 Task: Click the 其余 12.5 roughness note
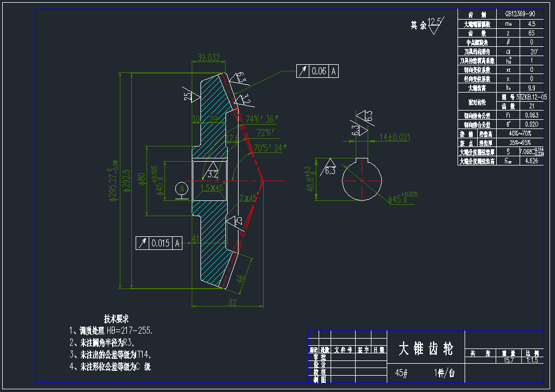coord(428,25)
